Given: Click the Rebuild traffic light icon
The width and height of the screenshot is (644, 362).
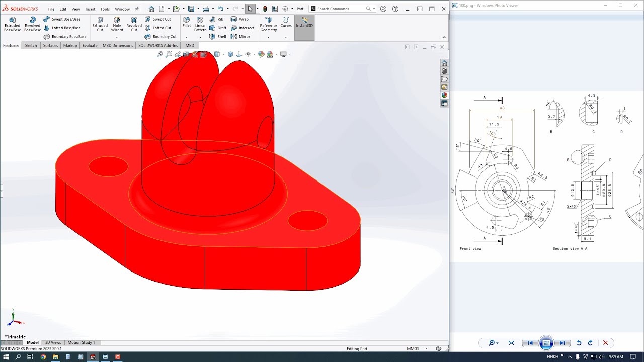Looking at the screenshot, I should click(x=265, y=9).
